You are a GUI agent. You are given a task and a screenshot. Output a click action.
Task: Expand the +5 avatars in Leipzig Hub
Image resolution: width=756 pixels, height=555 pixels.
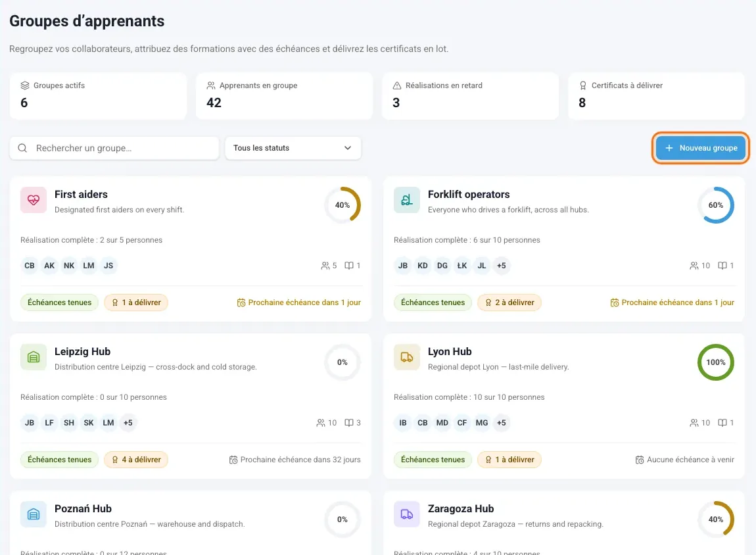128,423
